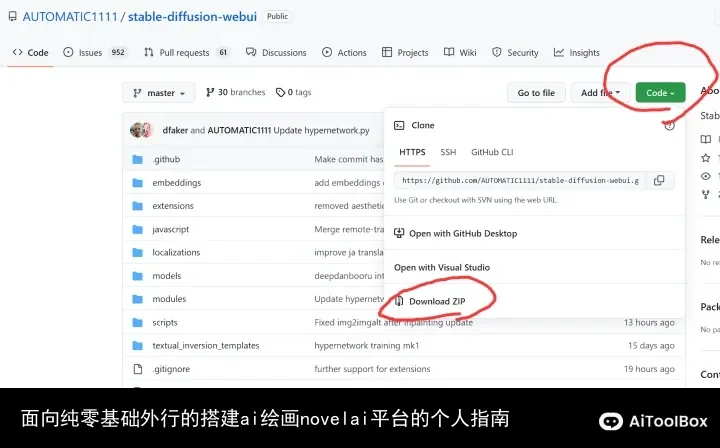Image resolution: width=720 pixels, height=448 pixels.
Task: Open the .gitignore file
Action: click(x=171, y=369)
